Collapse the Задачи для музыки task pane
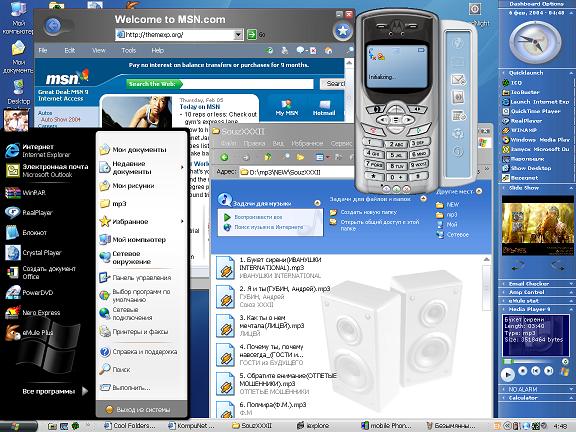 click(317, 203)
